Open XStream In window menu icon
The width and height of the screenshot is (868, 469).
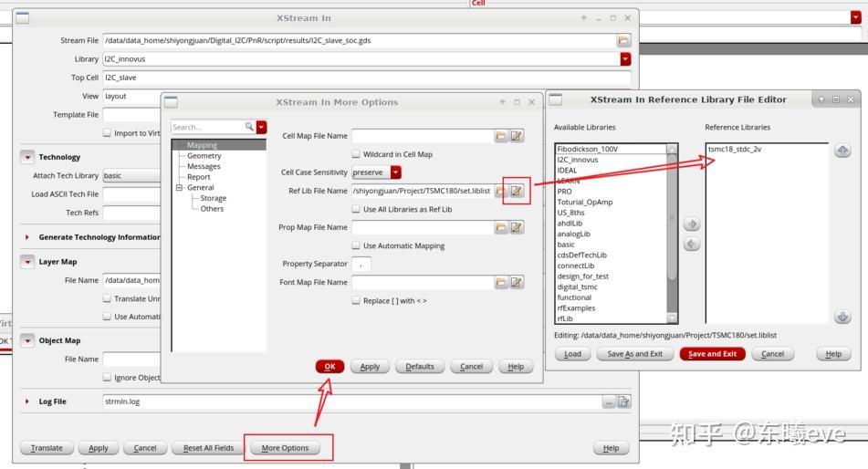pos(23,17)
